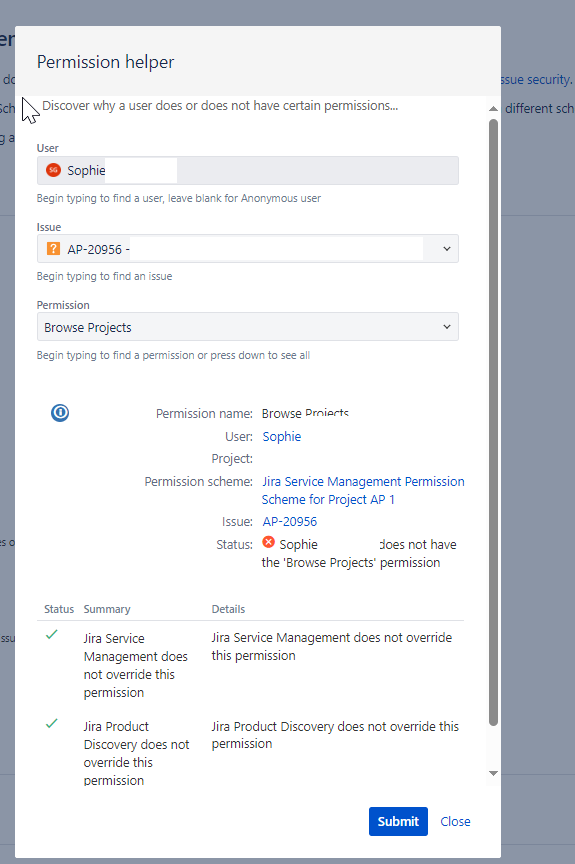Click green checkmark for Jira Product Discovery row

[52, 723]
